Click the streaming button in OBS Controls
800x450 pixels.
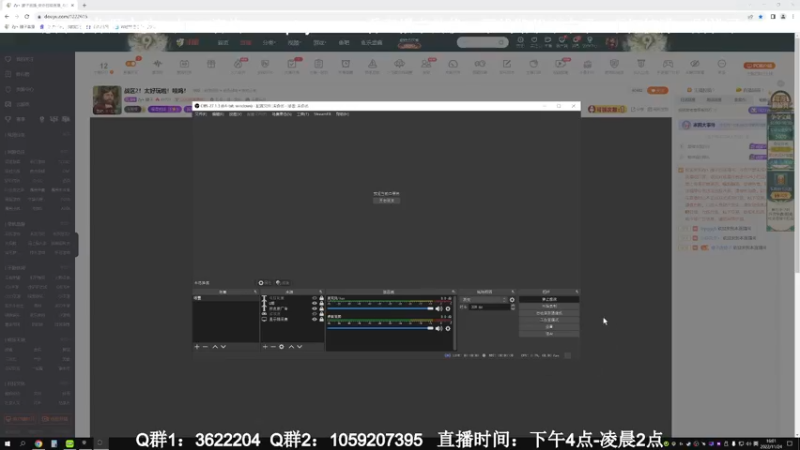tap(549, 299)
